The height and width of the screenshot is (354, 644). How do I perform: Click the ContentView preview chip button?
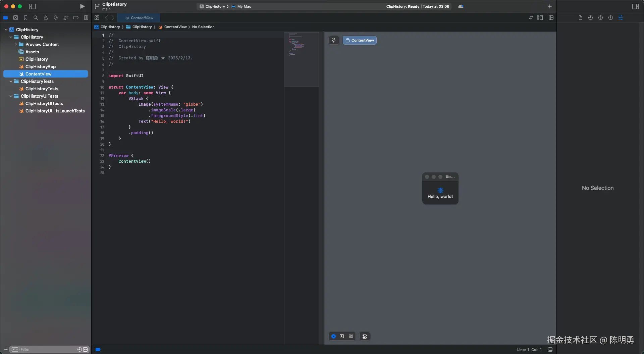tap(360, 40)
